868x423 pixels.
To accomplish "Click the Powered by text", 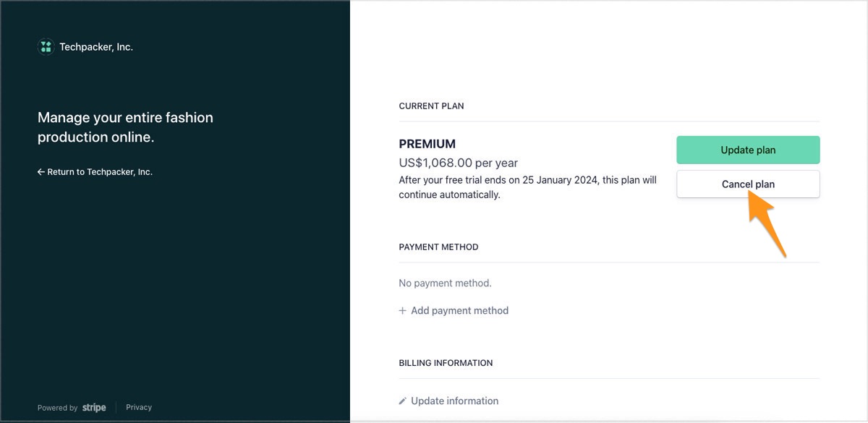I will pos(58,408).
